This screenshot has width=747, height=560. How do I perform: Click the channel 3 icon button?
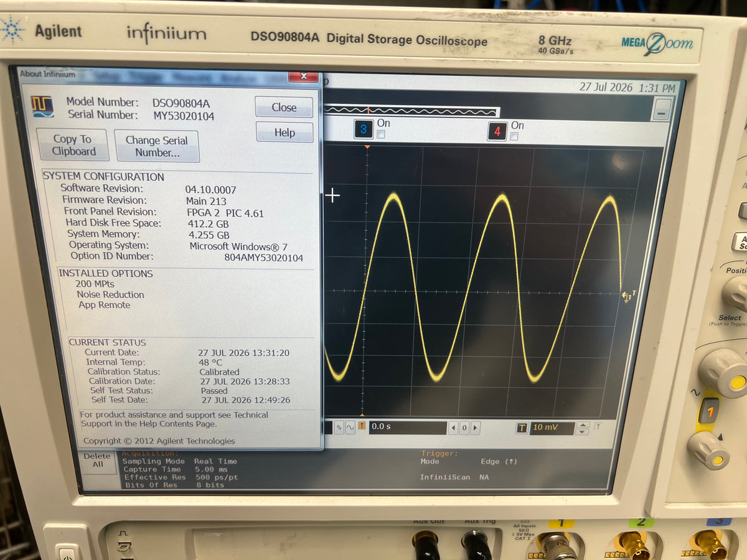[364, 129]
